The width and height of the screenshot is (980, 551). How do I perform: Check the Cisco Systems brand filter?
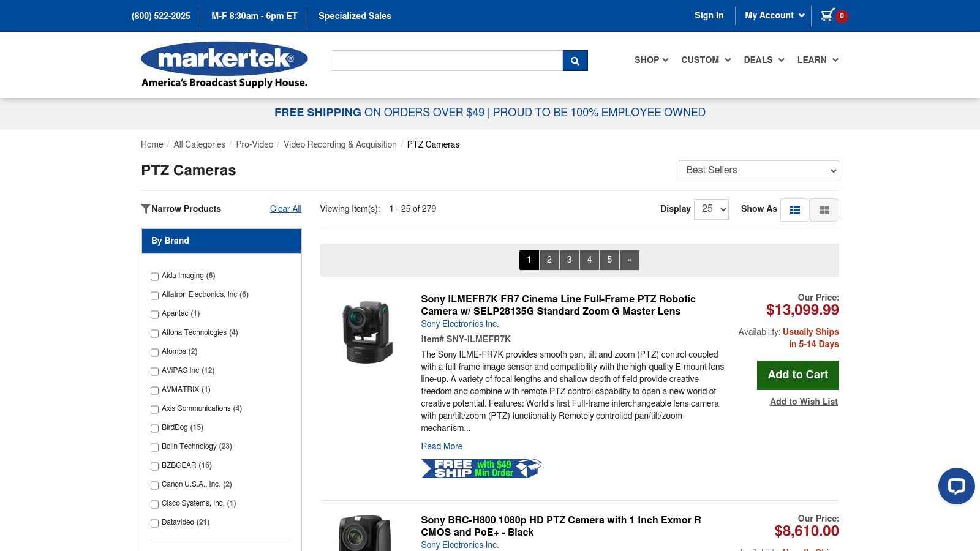coord(154,504)
